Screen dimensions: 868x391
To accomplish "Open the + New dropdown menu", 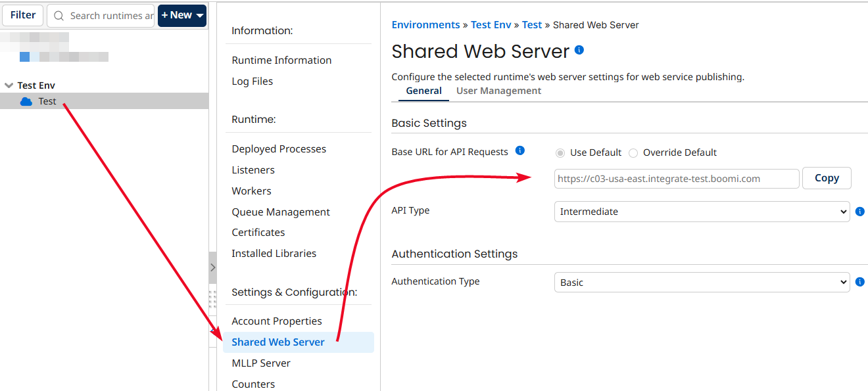I will click(x=182, y=15).
